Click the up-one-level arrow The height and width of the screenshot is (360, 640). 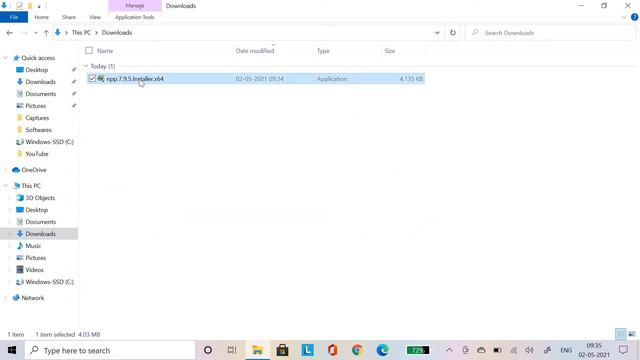[x=46, y=33]
